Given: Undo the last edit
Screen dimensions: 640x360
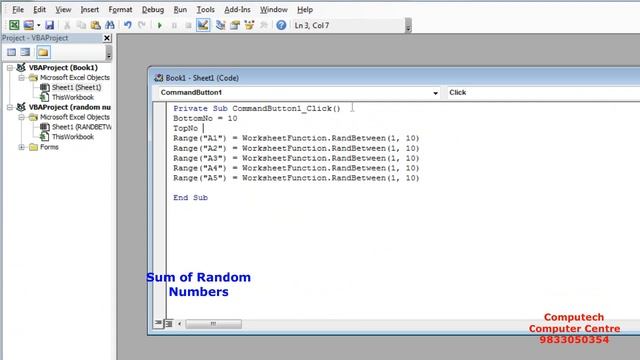Looking at the screenshot, I should click(128, 25).
